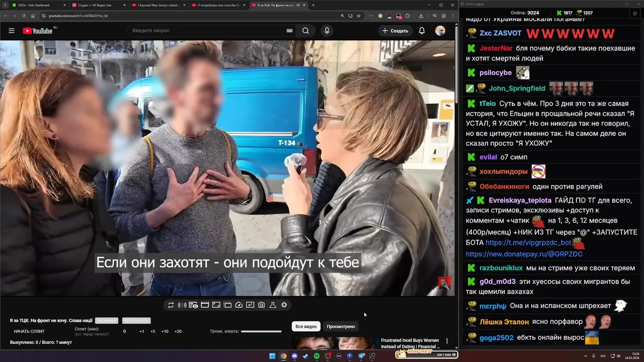Click username John_Springfield in chat
Image resolution: width=644 pixels, height=362 pixels.
coord(517,88)
